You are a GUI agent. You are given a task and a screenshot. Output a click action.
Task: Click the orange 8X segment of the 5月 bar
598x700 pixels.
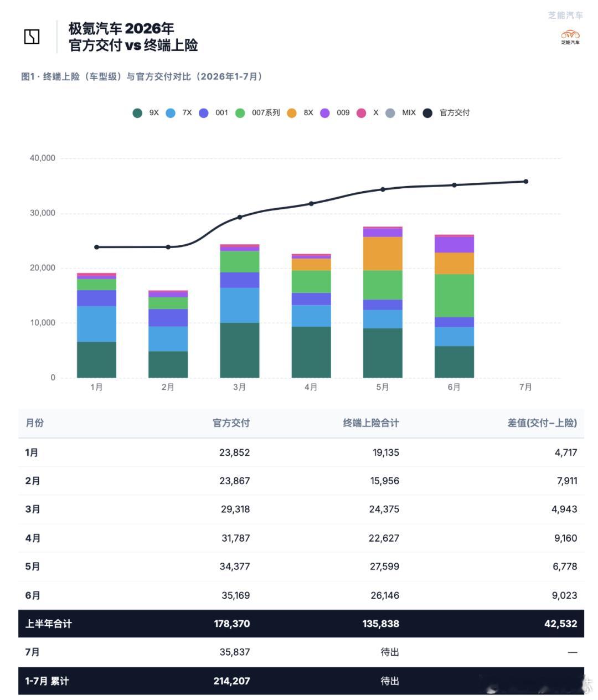(383, 254)
